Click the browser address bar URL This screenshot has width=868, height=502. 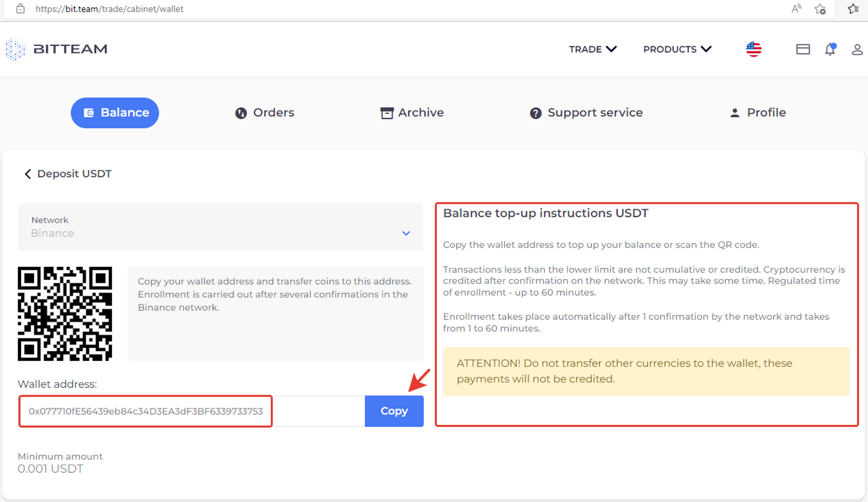[109, 9]
